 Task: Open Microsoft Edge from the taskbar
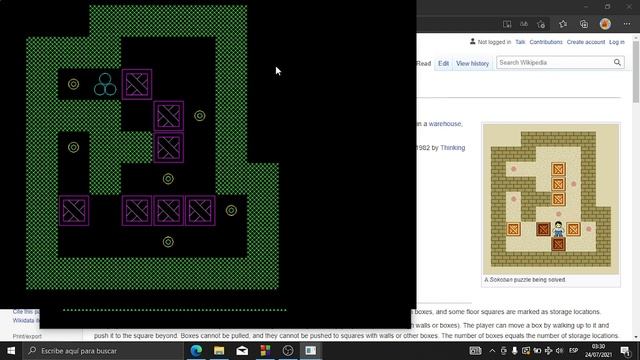[196, 351]
